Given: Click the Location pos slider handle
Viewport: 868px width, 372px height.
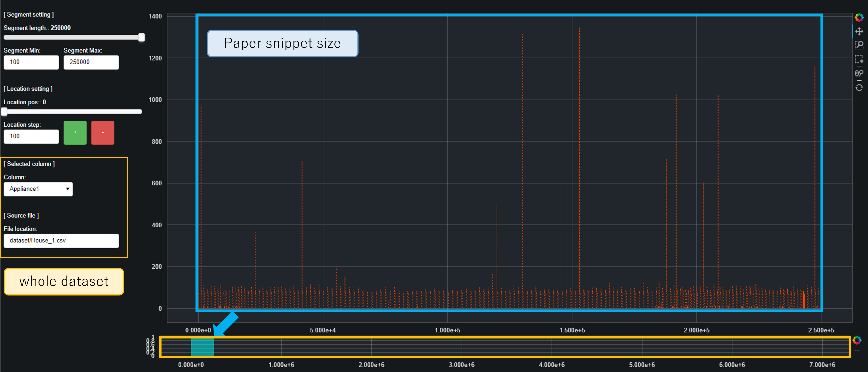Looking at the screenshot, I should (x=4, y=112).
